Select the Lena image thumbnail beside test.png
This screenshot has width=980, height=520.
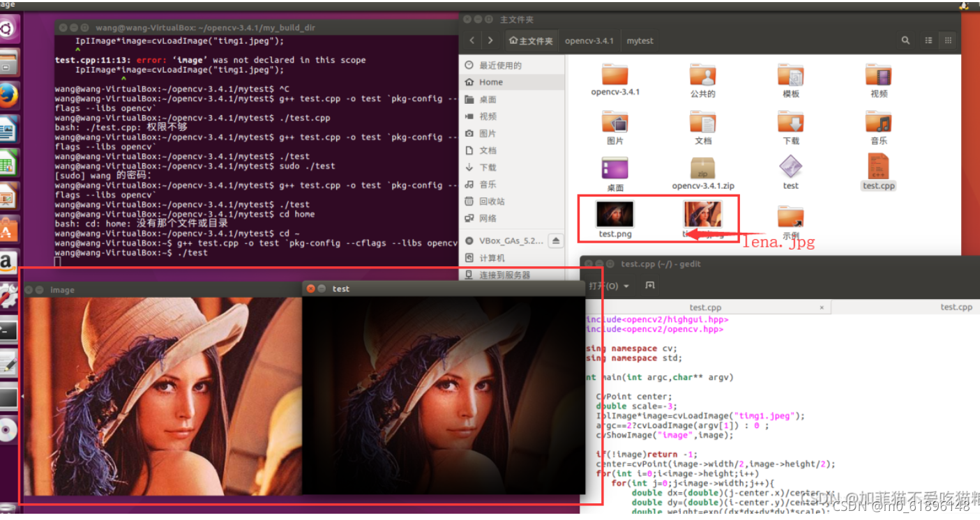click(703, 213)
